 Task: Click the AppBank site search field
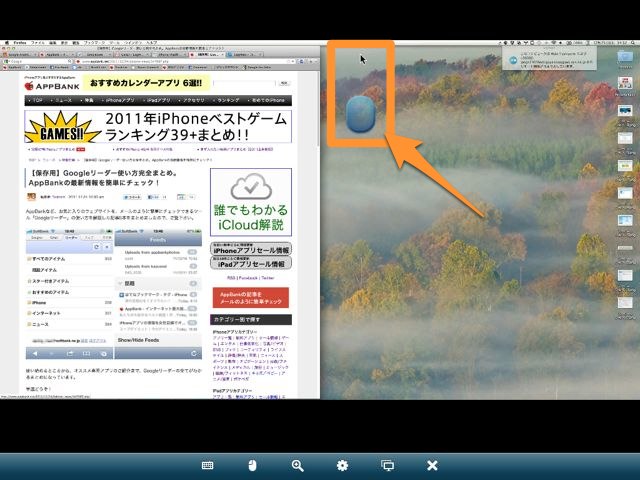[x=244, y=83]
